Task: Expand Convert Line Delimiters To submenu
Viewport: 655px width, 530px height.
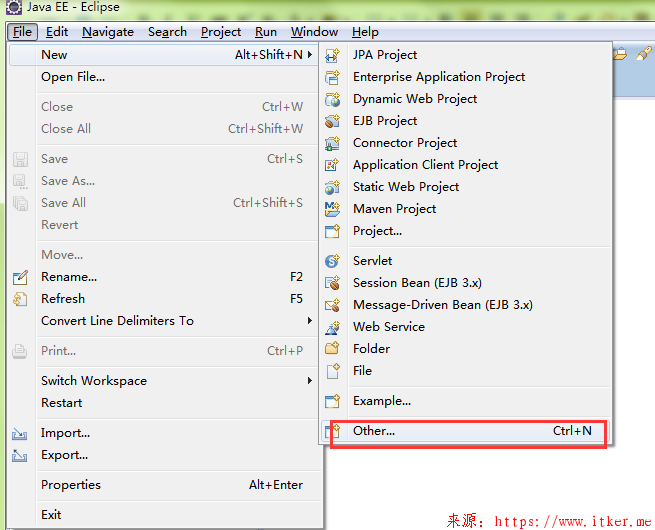Action: 310,320
